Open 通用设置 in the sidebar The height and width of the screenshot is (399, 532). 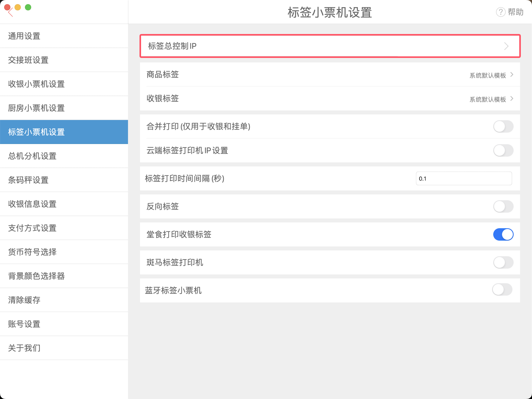click(64, 36)
